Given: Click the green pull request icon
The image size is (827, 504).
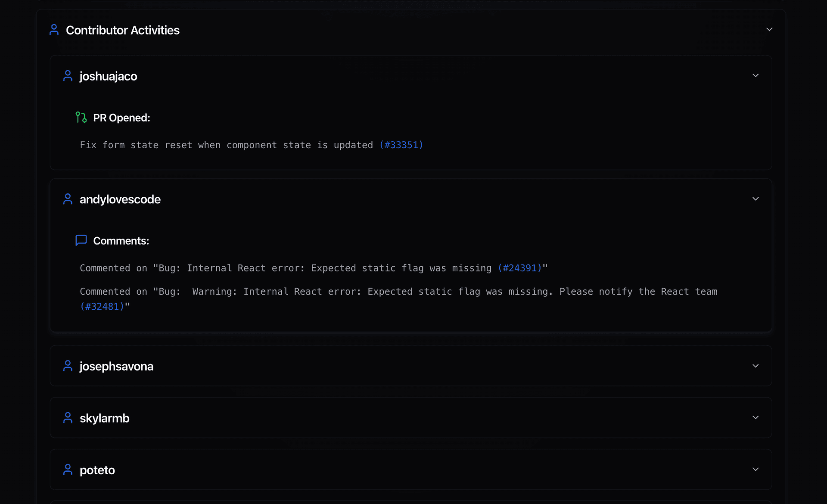Looking at the screenshot, I should pos(81,117).
